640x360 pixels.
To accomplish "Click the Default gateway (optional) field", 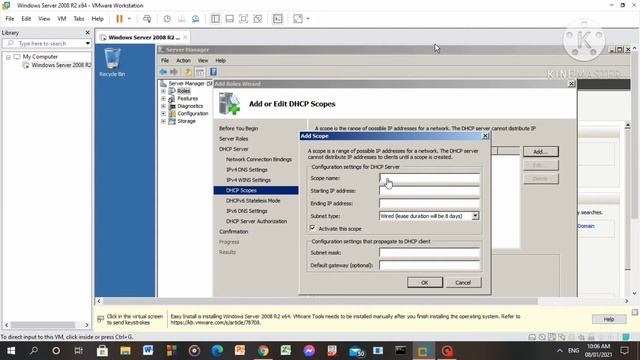I will click(429, 265).
